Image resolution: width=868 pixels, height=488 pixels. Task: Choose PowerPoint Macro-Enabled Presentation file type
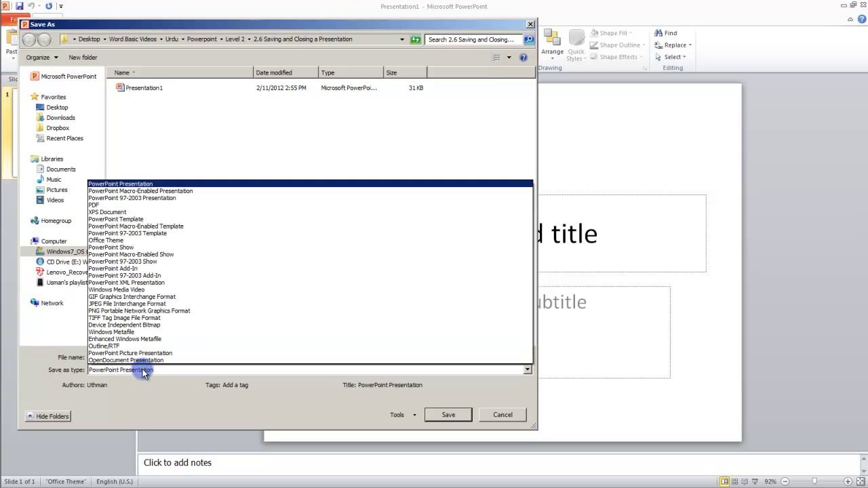[x=310, y=191]
